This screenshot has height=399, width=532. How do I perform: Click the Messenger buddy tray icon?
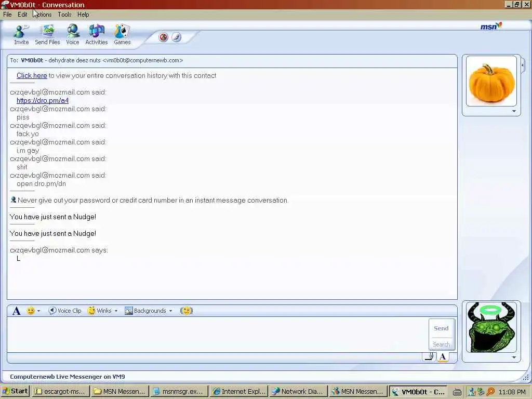coord(472,392)
